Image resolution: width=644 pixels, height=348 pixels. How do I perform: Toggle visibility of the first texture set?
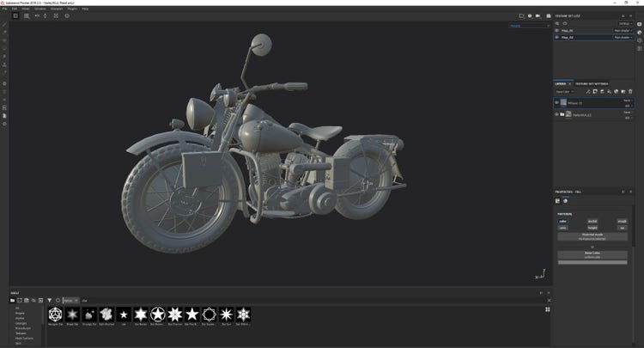click(x=557, y=30)
